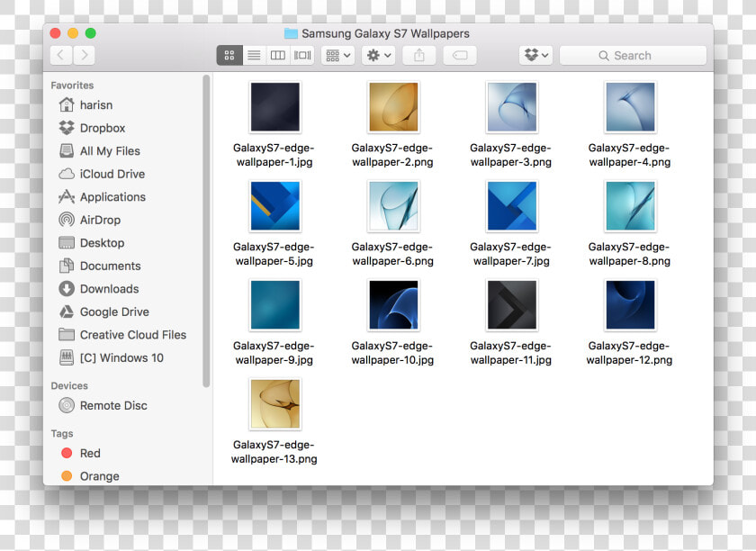
Task: Select GalaxyS7-edge-wallpaper-8.png thumbnail
Action: [630, 206]
